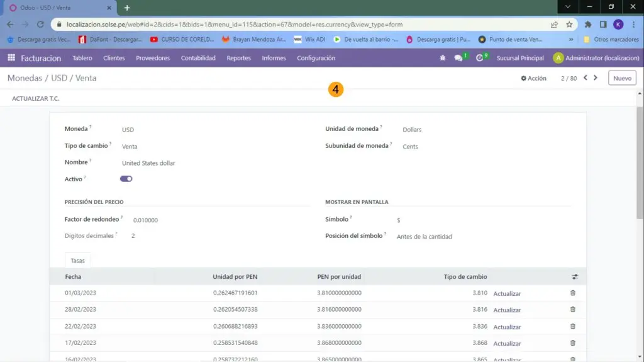Open the activities clock icon
This screenshot has width=644, height=362.
[480, 58]
